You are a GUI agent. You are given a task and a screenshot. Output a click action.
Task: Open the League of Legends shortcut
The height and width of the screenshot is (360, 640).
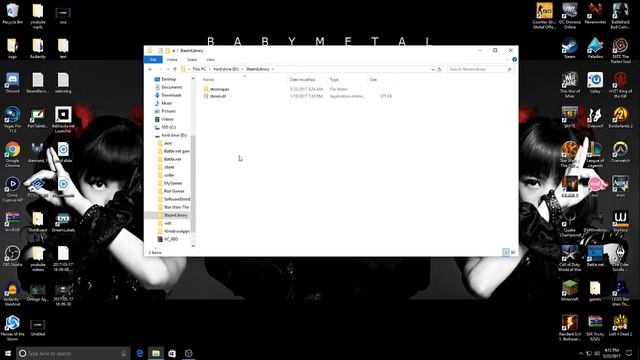pos(595,154)
